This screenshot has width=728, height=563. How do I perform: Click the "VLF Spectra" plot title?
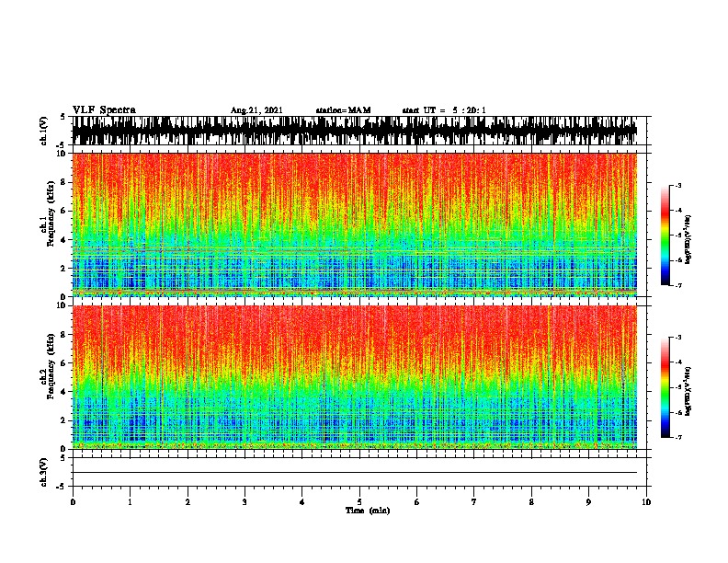(x=104, y=110)
